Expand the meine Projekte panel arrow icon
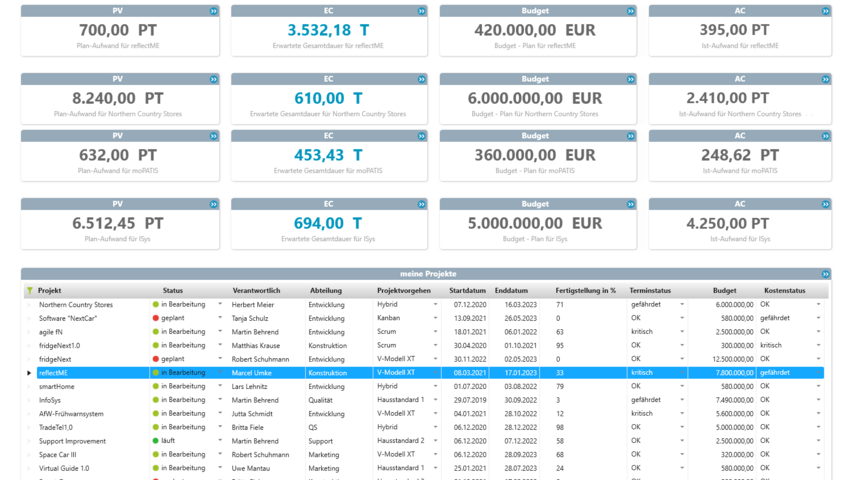 [825, 274]
